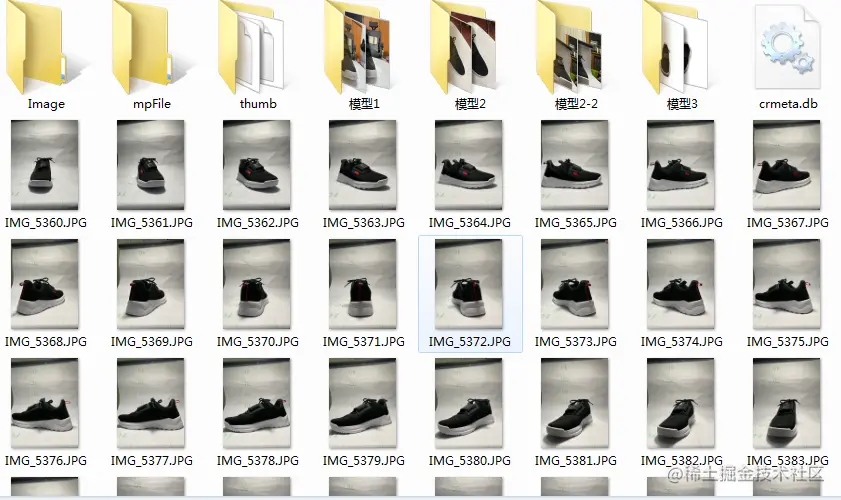
Task: Open the 模型2-2 folder
Action: [570, 47]
